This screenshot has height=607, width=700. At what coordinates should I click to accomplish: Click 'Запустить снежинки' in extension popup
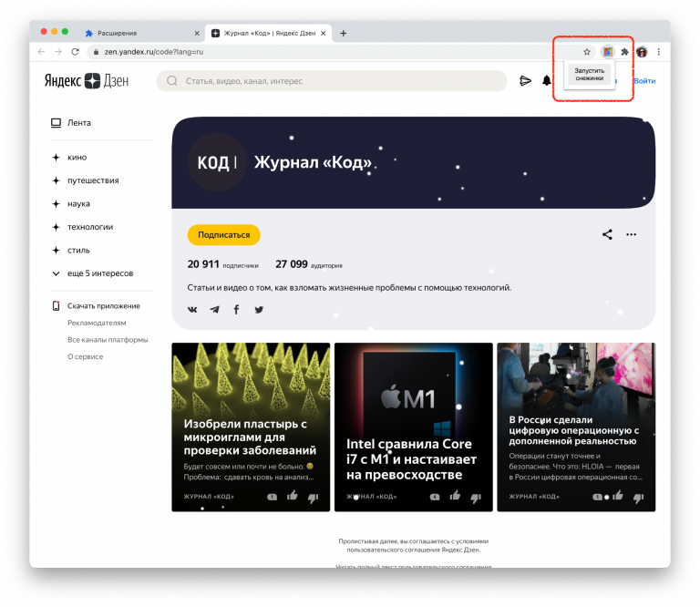[589, 75]
